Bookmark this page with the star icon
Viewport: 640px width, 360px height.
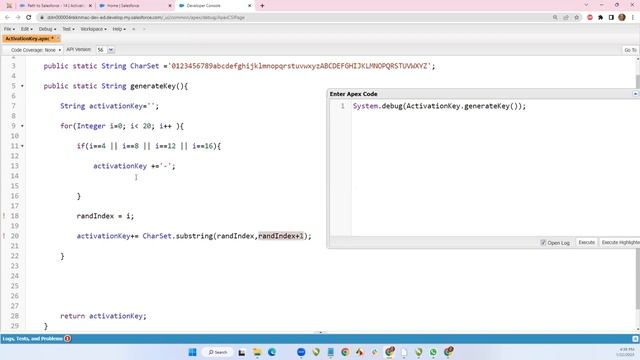pos(577,18)
